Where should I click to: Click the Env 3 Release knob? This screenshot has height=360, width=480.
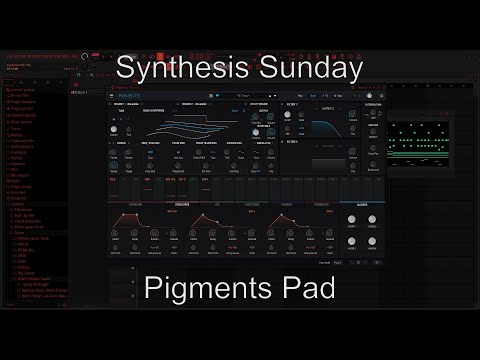point(330,233)
